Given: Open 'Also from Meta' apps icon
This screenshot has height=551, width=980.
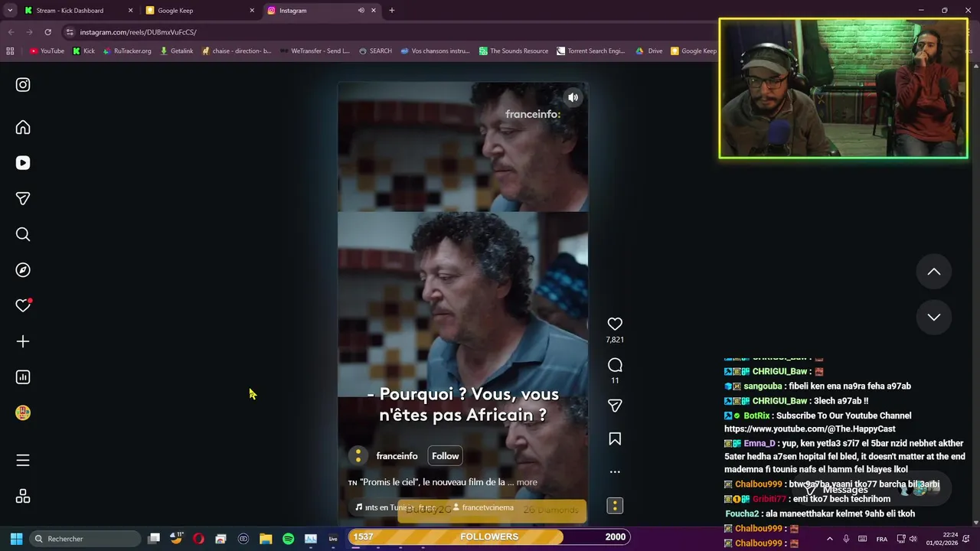Looking at the screenshot, I should click(x=23, y=497).
